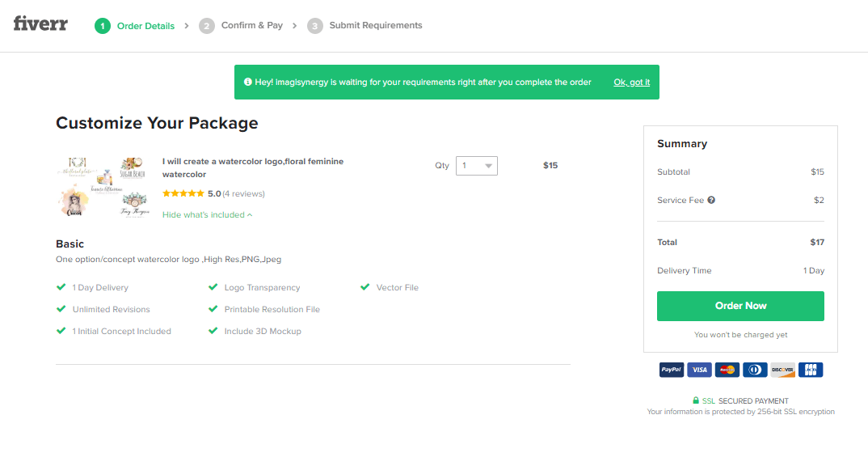Click checkmark beside Unlimited Revisions
This screenshot has height=453, width=868.
pyautogui.click(x=61, y=309)
